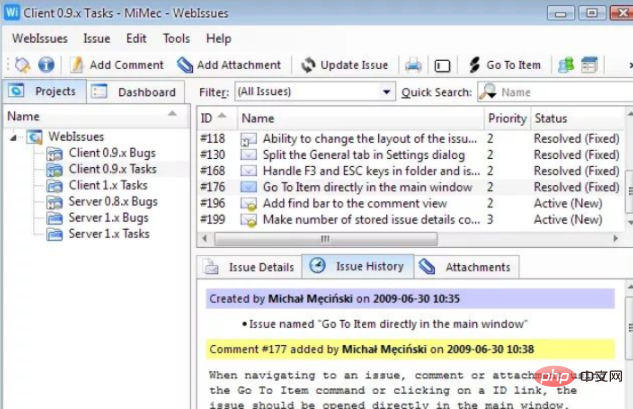The height and width of the screenshot is (409, 633).
Task: Click the Quick Search magnifier icon
Action: [488, 92]
